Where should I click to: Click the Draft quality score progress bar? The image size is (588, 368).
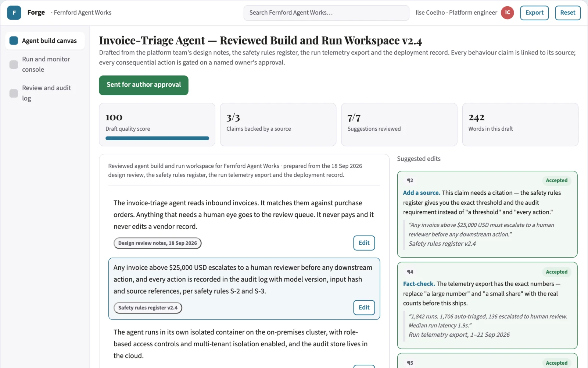[x=157, y=138]
